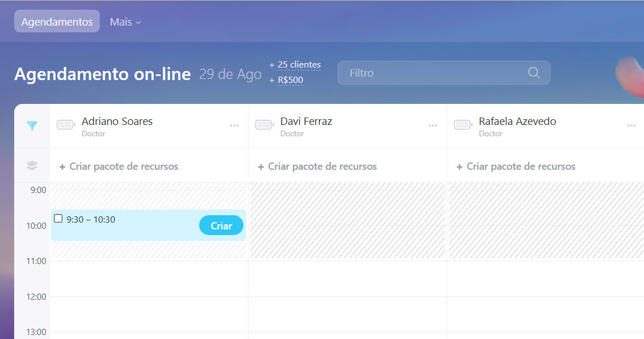Screen dimensions: 644x339
Task: Open the 29 de Ago date picker
Action: pos(230,74)
